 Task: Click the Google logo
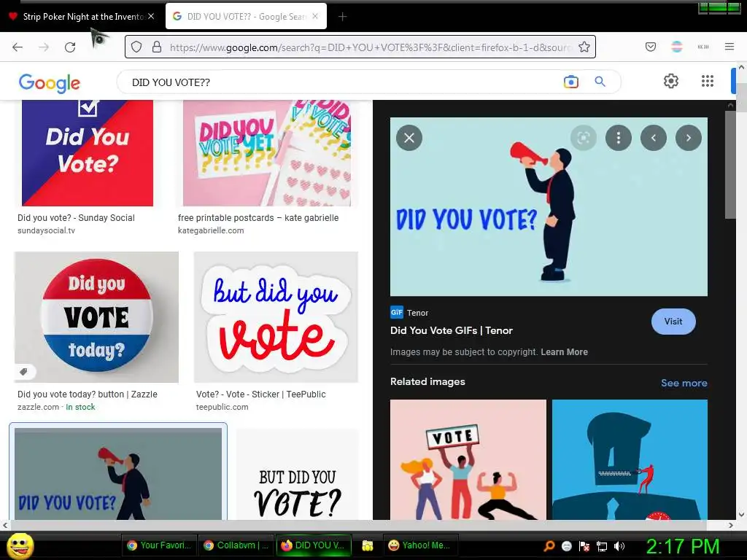[50, 83]
